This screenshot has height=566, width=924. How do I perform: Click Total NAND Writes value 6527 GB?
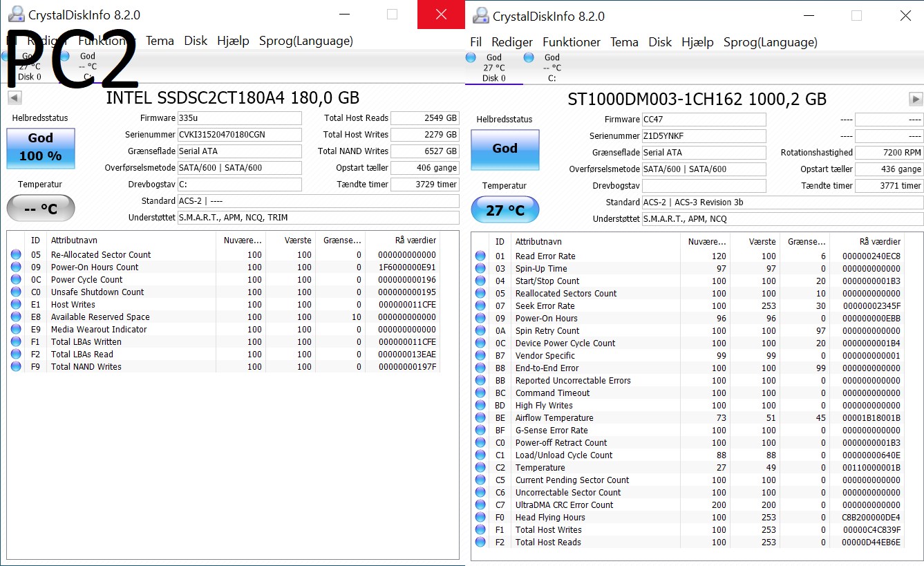[x=425, y=151]
